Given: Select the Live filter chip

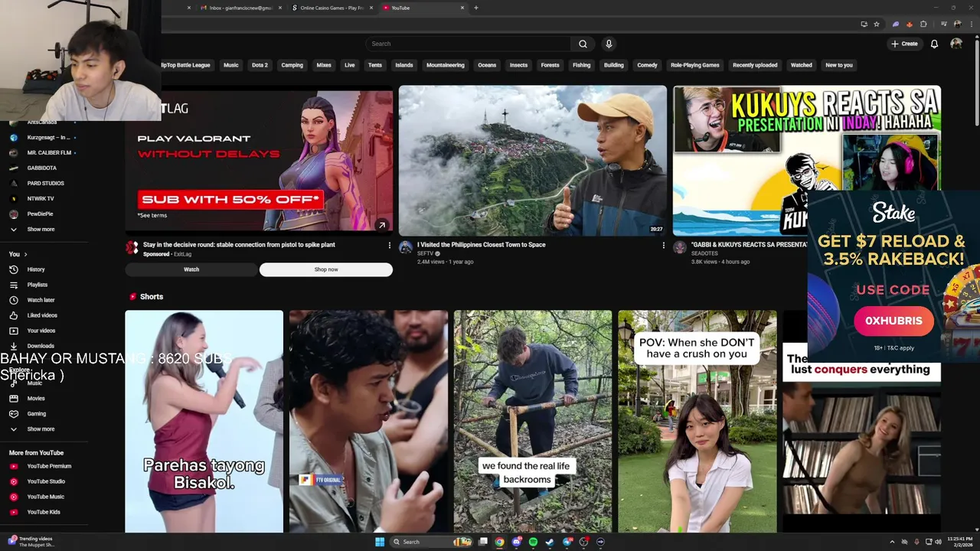Looking at the screenshot, I should tap(349, 65).
